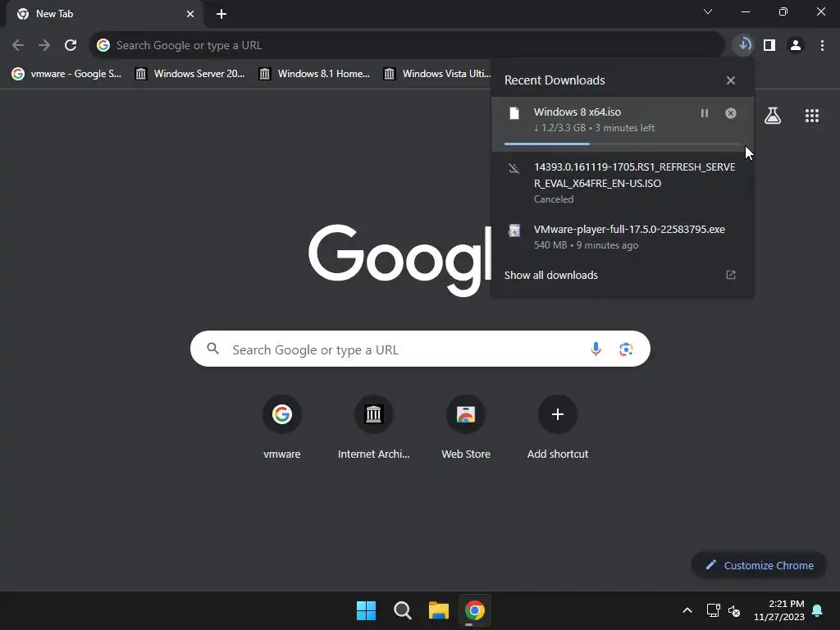Focus the address bar

pos(407,45)
